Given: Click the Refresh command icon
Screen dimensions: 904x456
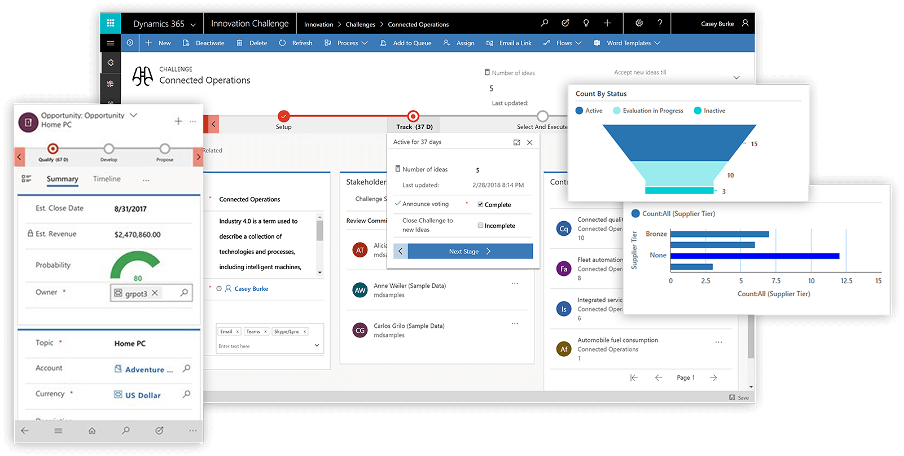Looking at the screenshot, I should pyautogui.click(x=283, y=43).
